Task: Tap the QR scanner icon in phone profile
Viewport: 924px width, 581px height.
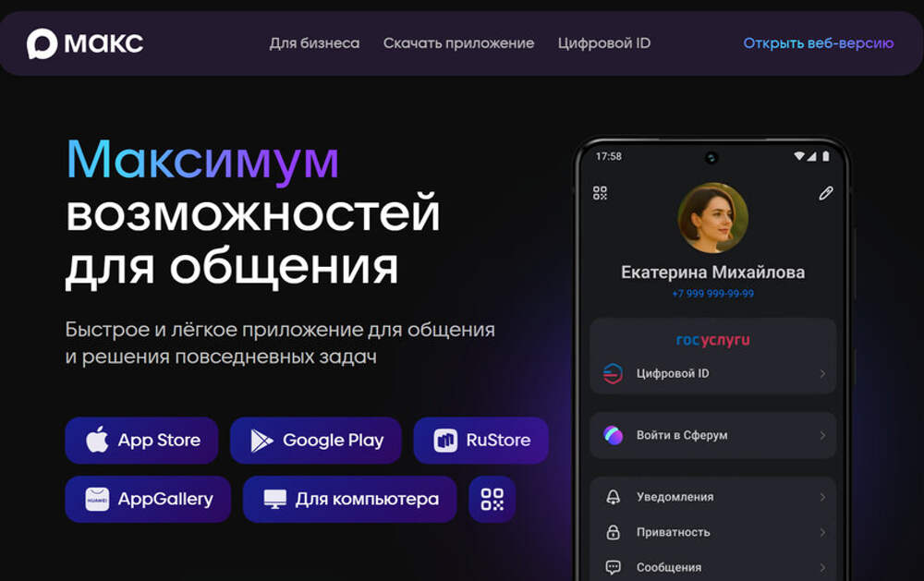Action: click(601, 193)
